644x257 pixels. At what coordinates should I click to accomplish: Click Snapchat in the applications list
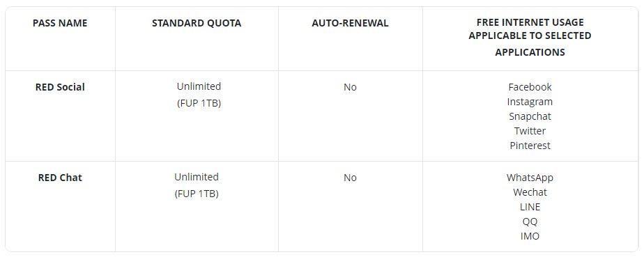coord(530,116)
